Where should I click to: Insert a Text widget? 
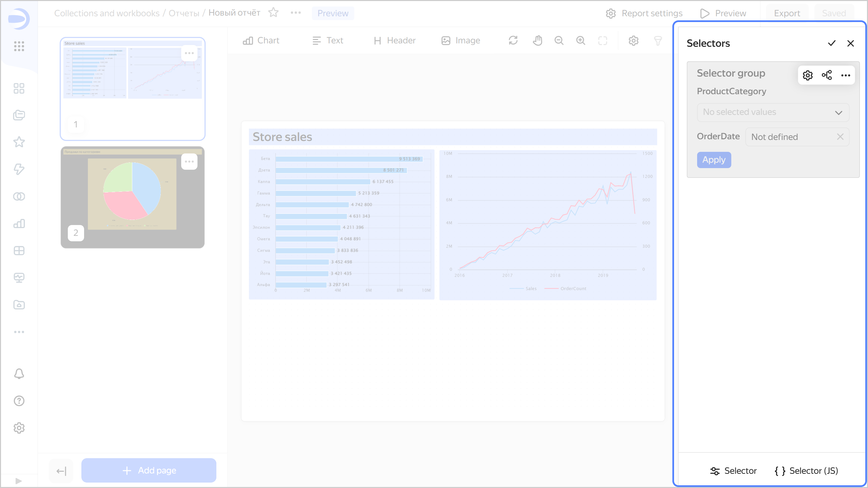[328, 40]
